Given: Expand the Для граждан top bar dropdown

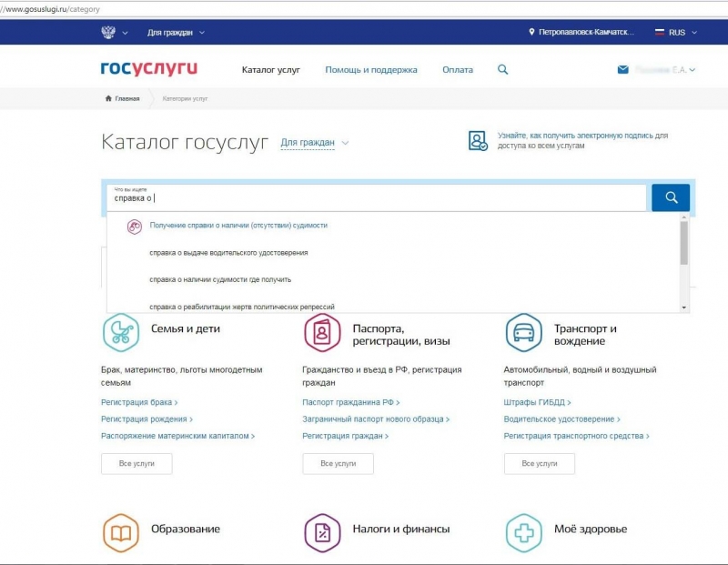Looking at the screenshot, I should [x=176, y=33].
